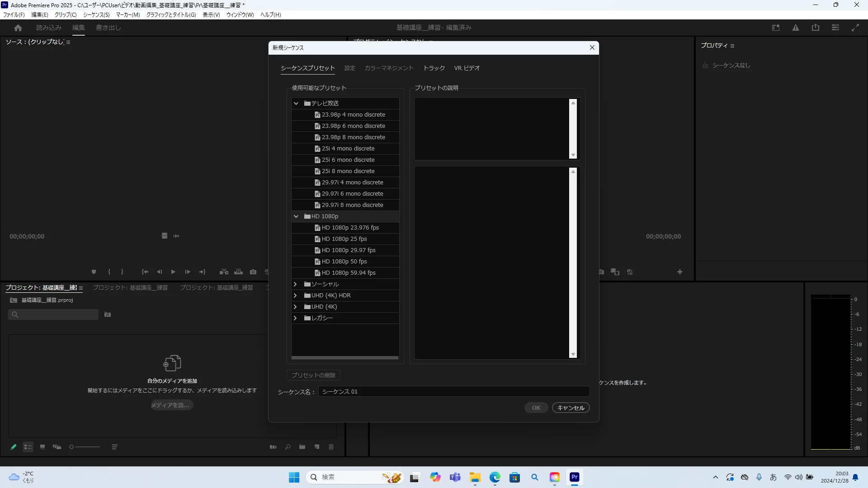Open Premiere Pro from the taskbar

(574, 477)
